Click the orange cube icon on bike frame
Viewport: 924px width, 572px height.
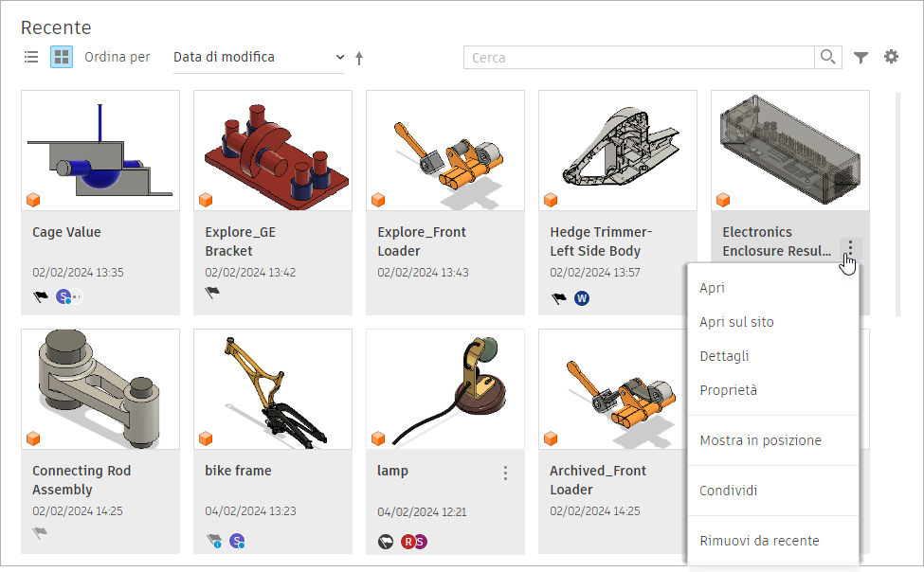click(206, 438)
